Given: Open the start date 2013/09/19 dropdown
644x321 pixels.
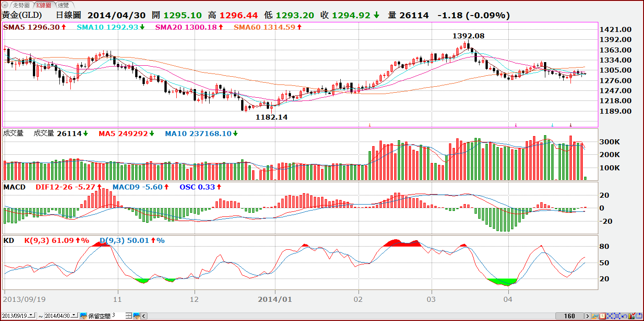Looking at the screenshot, I should [31, 316].
